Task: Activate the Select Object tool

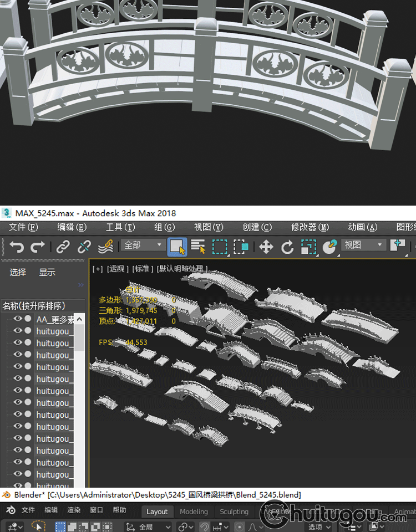Action: pos(177,247)
